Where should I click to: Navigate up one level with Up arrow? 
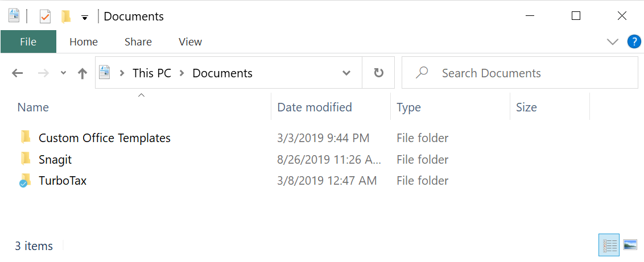click(82, 73)
